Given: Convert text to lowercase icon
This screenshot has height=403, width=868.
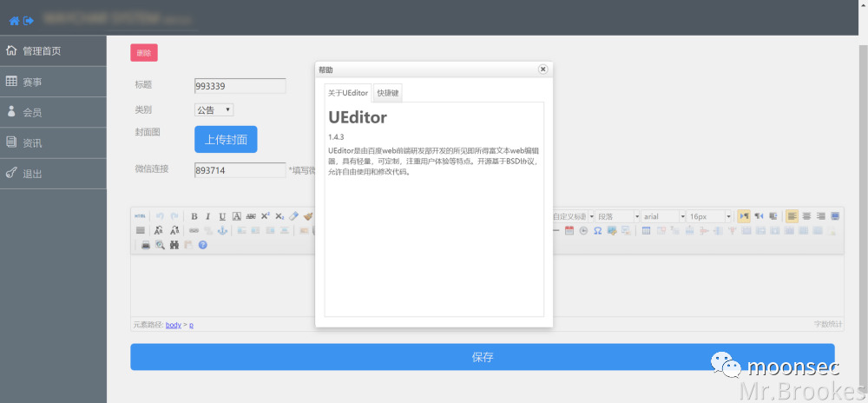Looking at the screenshot, I should click(174, 230).
